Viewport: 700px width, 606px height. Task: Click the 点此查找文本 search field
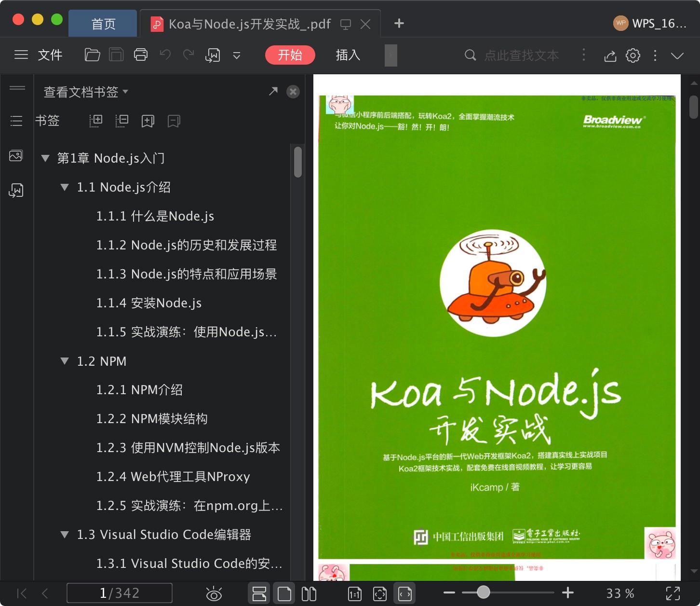pyautogui.click(x=522, y=55)
